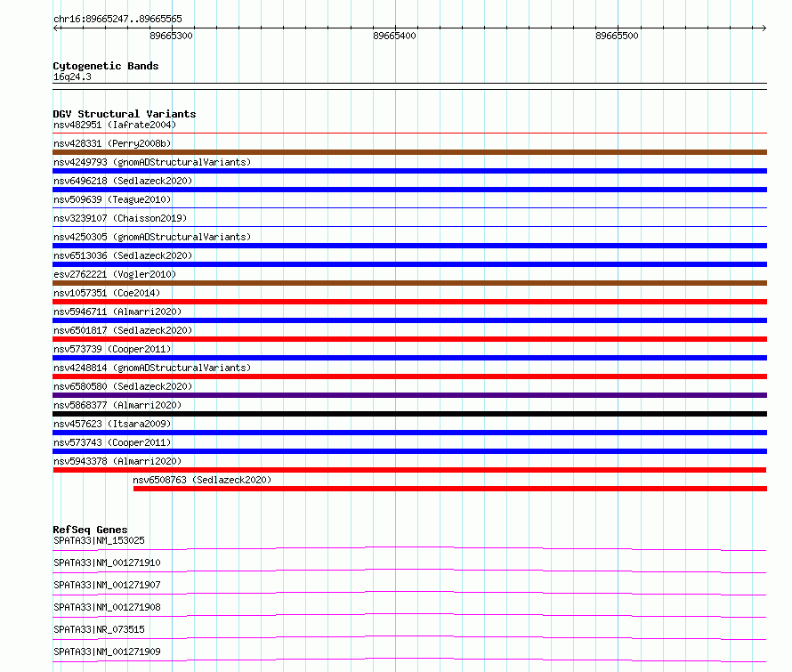Screen dimensions: 792x672
Task: Select variant nsv428331 (Perry2008b)
Action: click(x=112, y=143)
